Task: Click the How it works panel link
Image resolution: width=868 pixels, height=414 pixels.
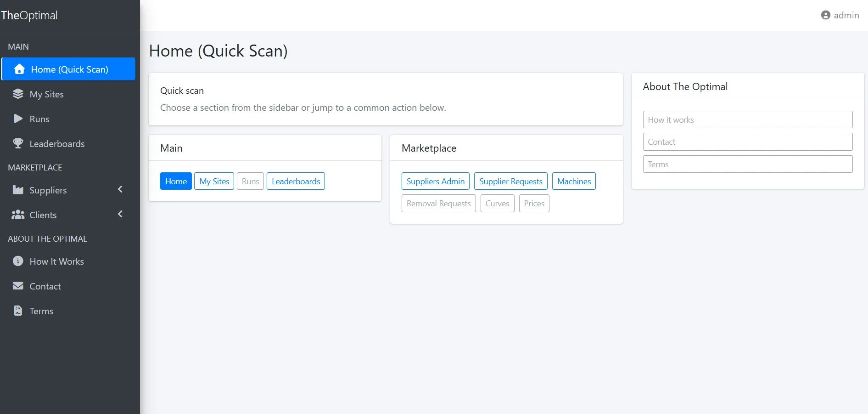Action: pos(747,120)
